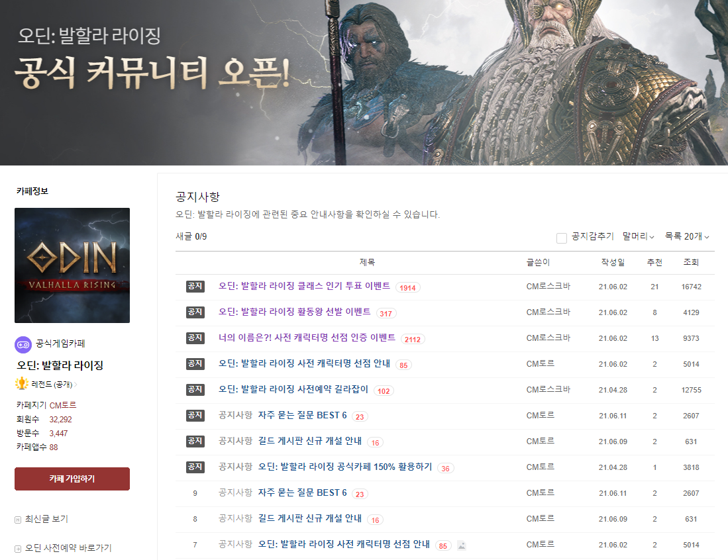This screenshot has height=560, width=728.
Task: Click 공지사항 prefix on row 8
Action: [x=235, y=518]
